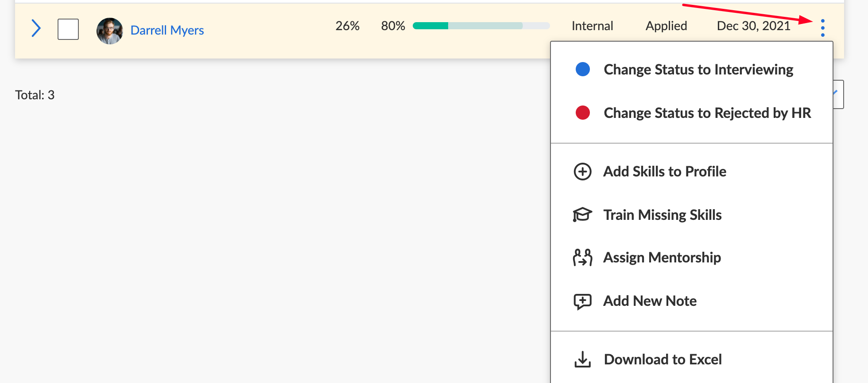The width and height of the screenshot is (868, 383).
Task: Choose Download to Excel from the menu
Action: pos(663,360)
